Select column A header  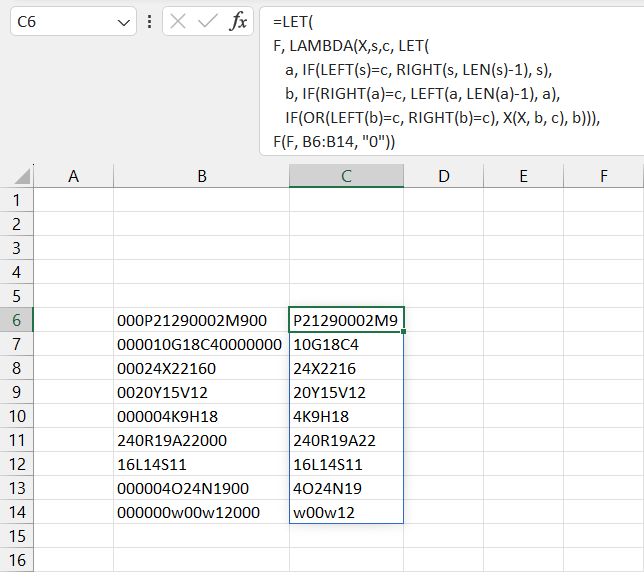click(x=74, y=176)
